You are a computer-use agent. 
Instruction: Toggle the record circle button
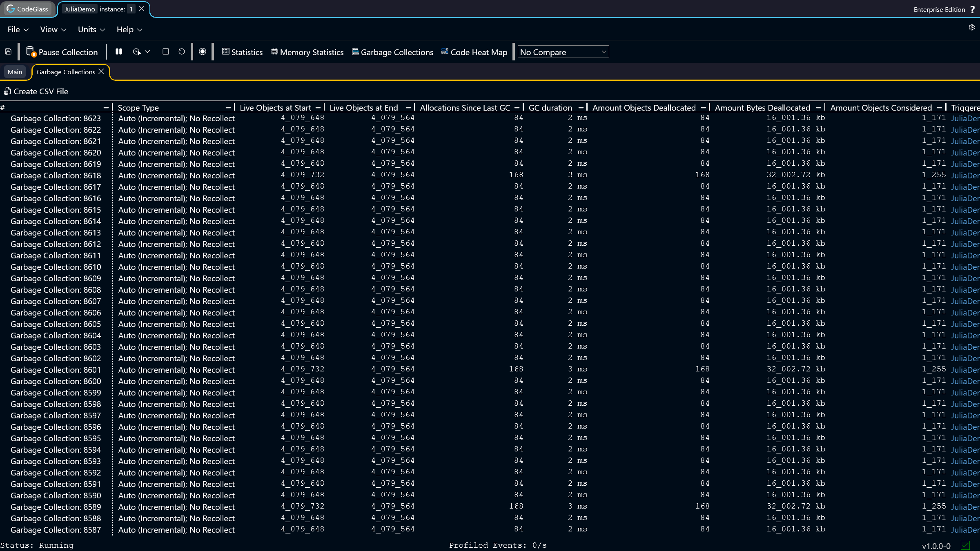click(x=203, y=52)
